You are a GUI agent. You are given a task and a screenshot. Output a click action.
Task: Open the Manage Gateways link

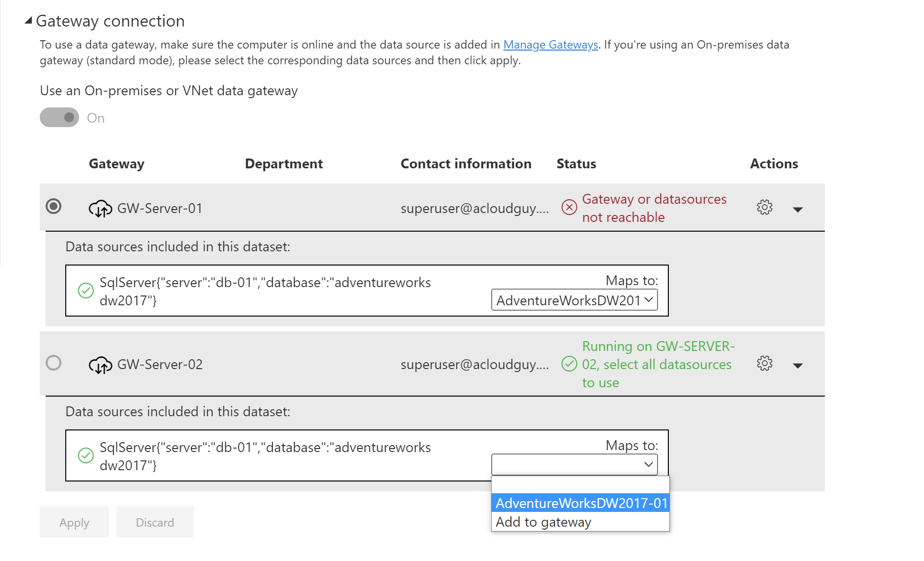coord(550,44)
